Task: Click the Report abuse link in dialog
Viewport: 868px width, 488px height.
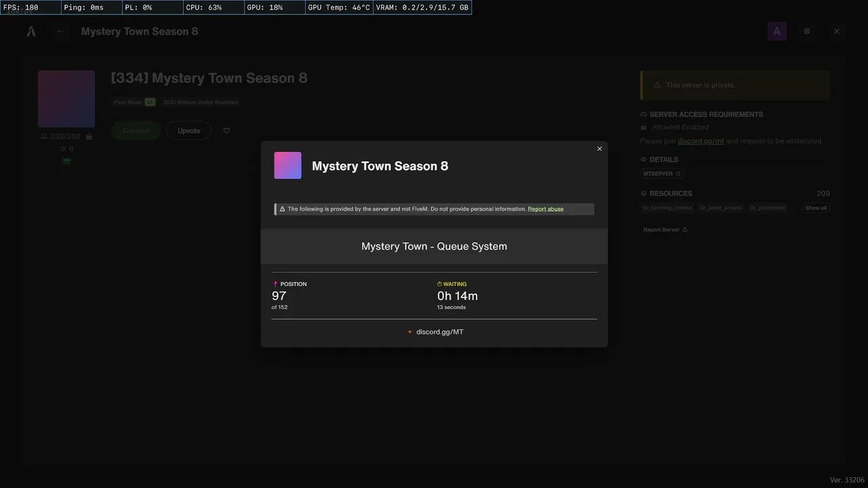Action: pos(545,209)
